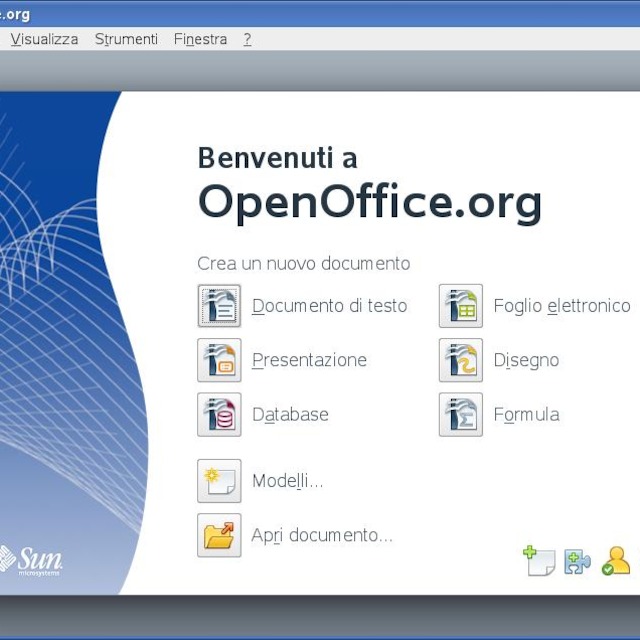Click the Foglio elettronico label

click(x=562, y=306)
